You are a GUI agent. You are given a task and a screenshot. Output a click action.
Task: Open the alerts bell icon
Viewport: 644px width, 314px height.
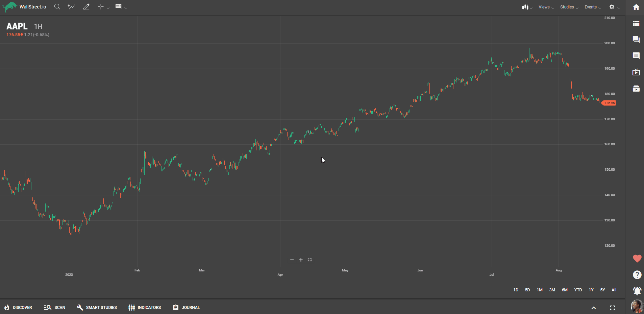[x=637, y=291]
